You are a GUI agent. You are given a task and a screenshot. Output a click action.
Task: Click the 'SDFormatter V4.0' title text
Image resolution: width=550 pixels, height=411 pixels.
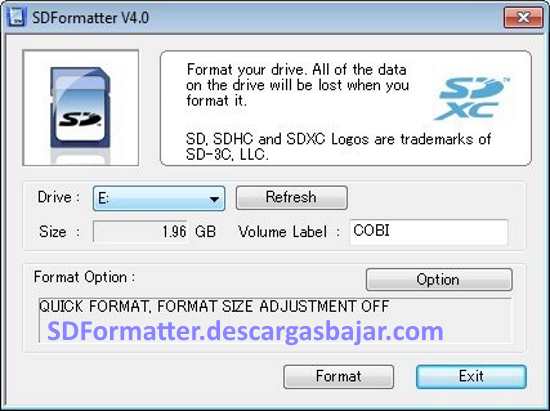click(x=90, y=18)
